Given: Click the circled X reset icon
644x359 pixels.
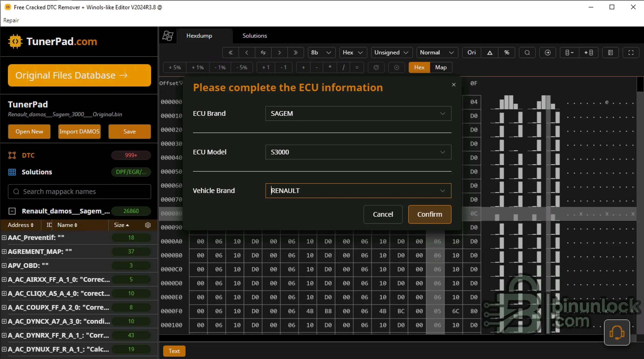Looking at the screenshot, I should click(x=396, y=67).
